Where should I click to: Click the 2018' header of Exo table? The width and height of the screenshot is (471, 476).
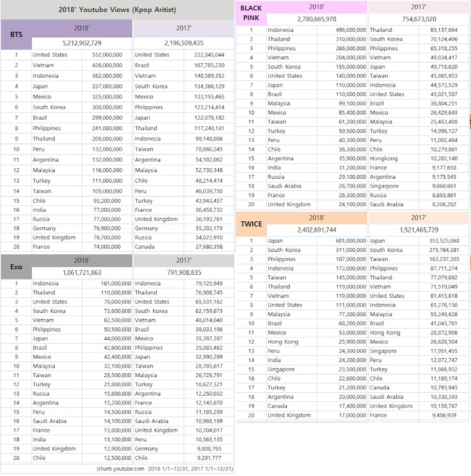[x=82, y=261]
